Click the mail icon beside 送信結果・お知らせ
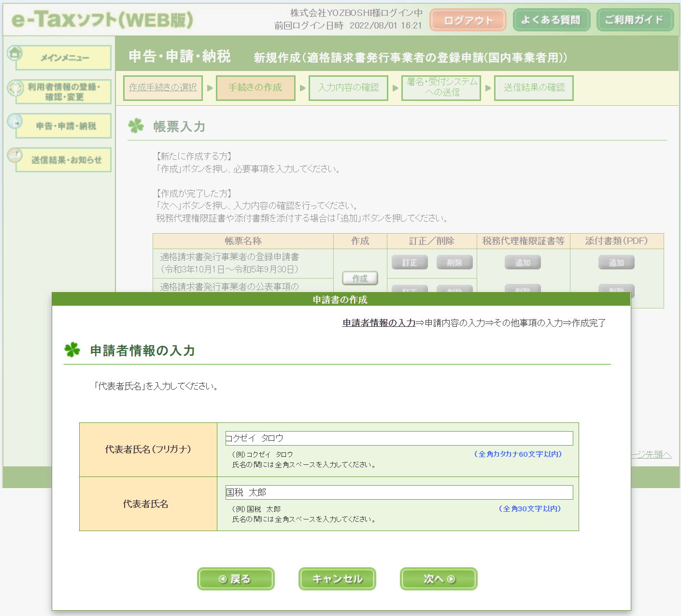Viewport: 681px width, 616px height. (15, 155)
